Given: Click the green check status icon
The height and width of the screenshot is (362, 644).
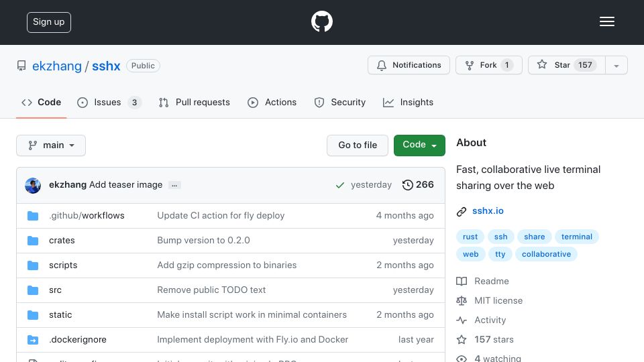Looking at the screenshot, I should pos(339,185).
